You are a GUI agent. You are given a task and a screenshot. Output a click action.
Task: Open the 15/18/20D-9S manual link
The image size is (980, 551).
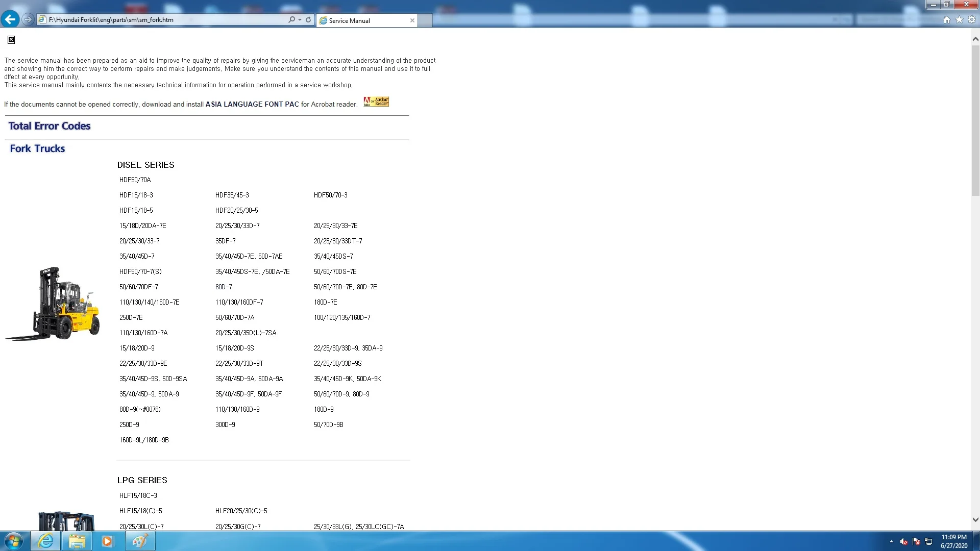click(235, 348)
